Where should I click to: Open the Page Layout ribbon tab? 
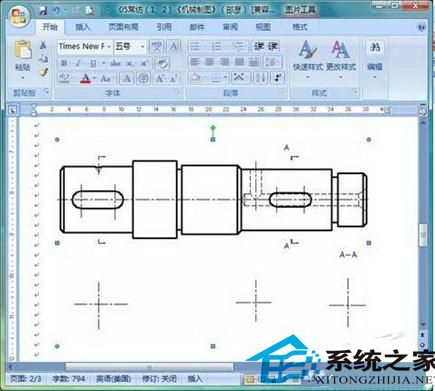coord(123,27)
